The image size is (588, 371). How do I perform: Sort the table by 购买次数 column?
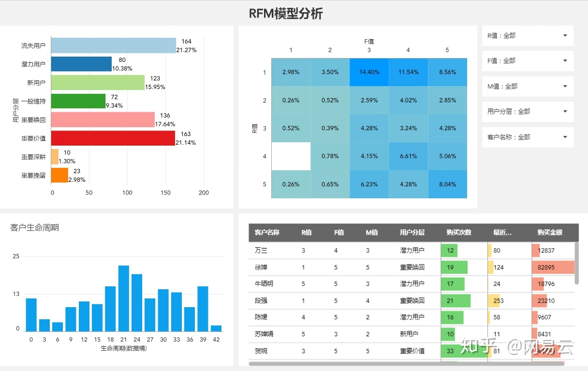coord(458,232)
